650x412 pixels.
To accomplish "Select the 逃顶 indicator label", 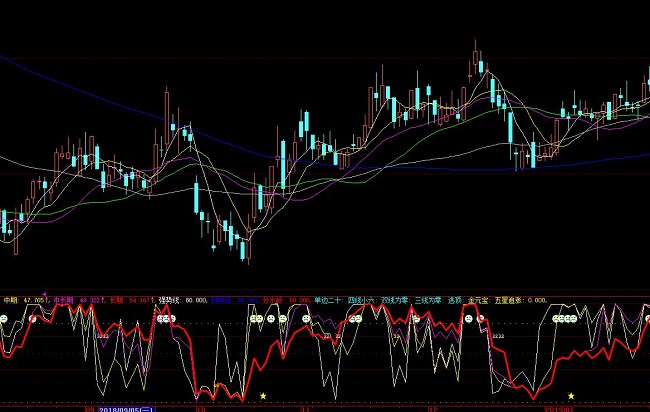I will pos(455,299).
